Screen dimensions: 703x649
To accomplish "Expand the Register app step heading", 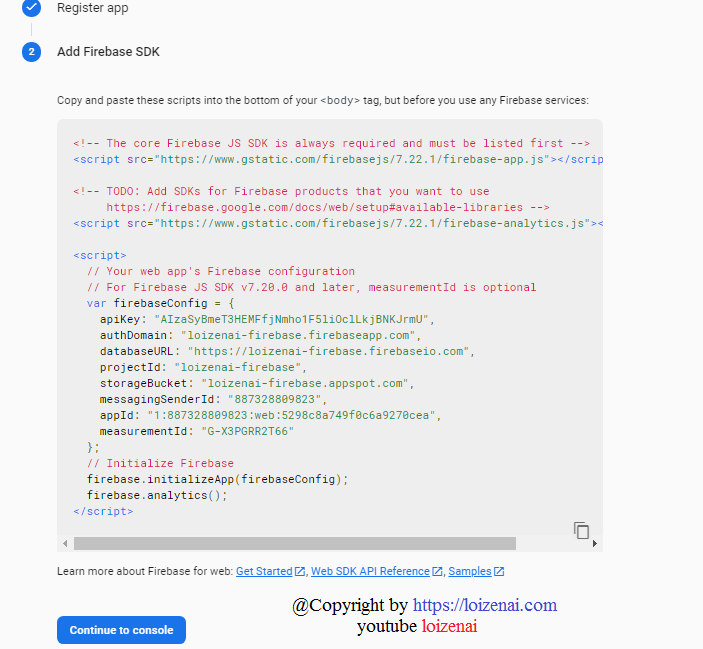I will 92,8.
